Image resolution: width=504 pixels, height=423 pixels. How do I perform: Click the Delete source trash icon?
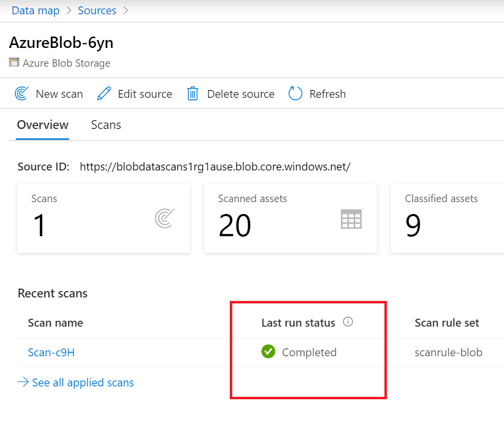point(193,93)
